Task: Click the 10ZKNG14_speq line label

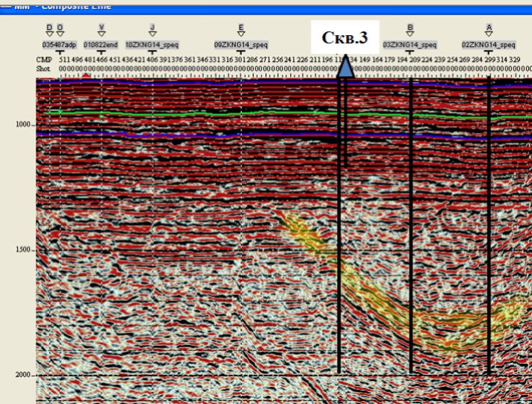Action: tap(152, 45)
